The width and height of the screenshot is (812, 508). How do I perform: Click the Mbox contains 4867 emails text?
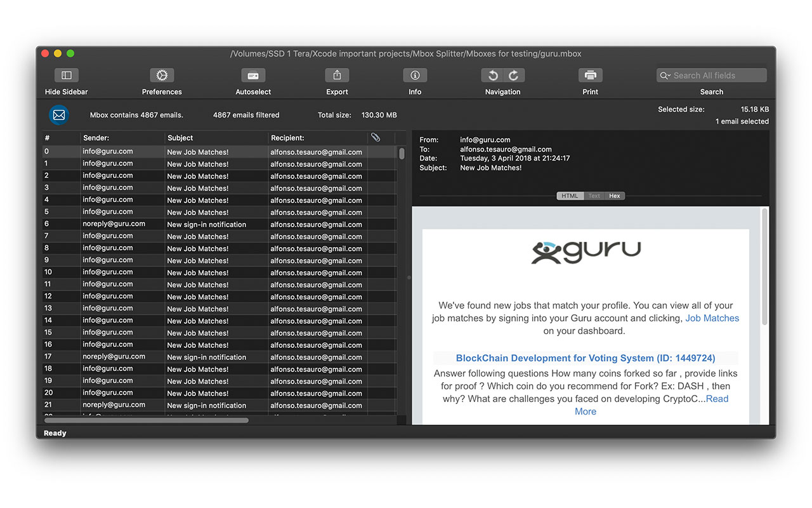[x=136, y=115]
